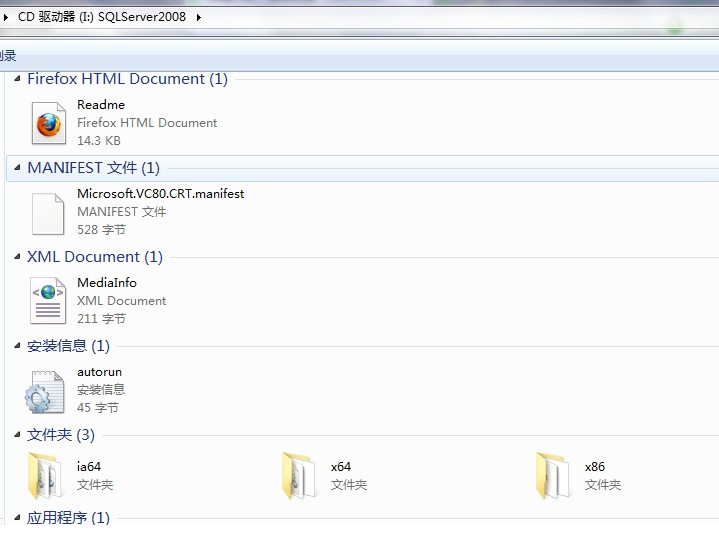Select the MediaInfo XML file icon
The width and height of the screenshot is (719, 546).
48,300
